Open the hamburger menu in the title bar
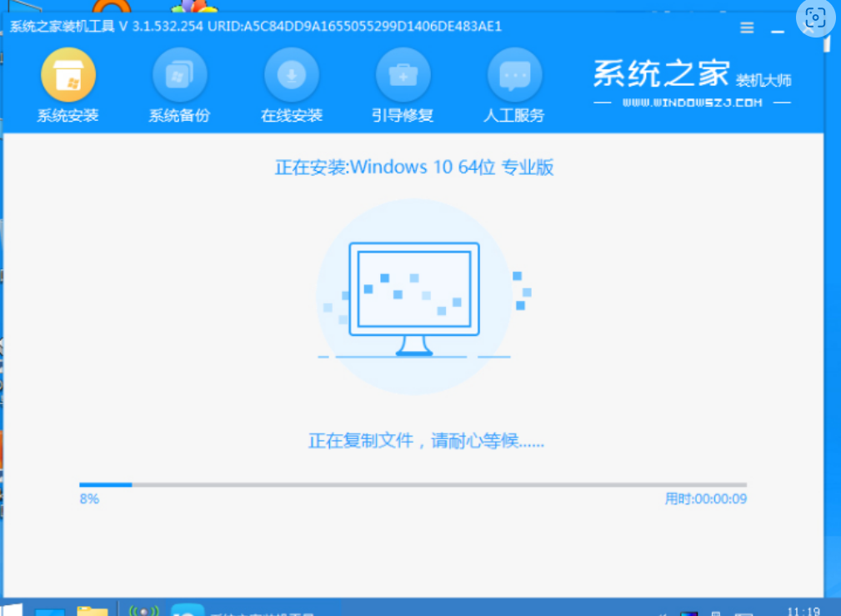The width and height of the screenshot is (841, 616). (748, 27)
